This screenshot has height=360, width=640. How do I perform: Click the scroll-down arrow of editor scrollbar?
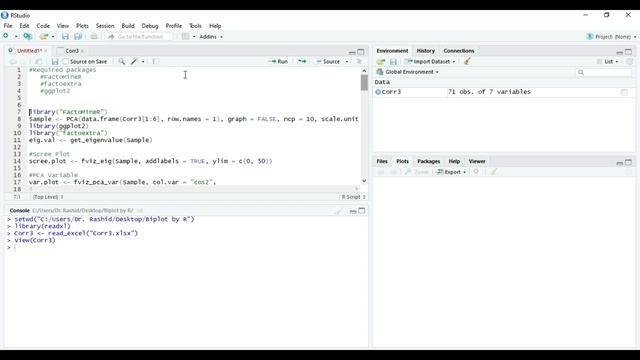(x=364, y=181)
